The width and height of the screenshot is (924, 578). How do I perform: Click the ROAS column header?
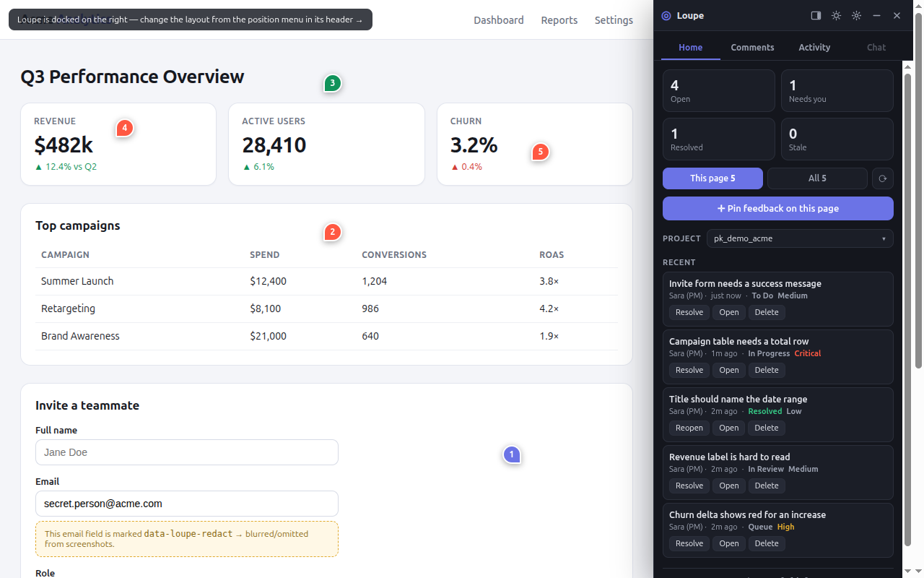[x=552, y=254]
